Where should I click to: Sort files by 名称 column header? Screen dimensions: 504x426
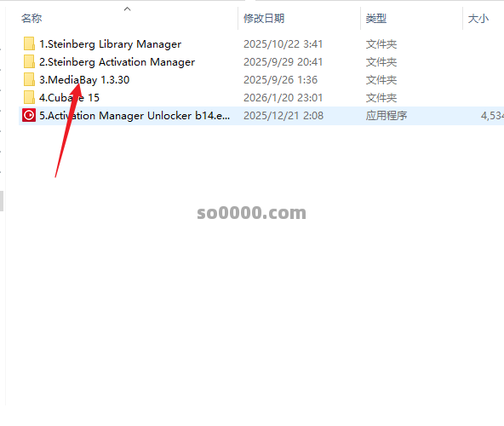click(x=31, y=19)
